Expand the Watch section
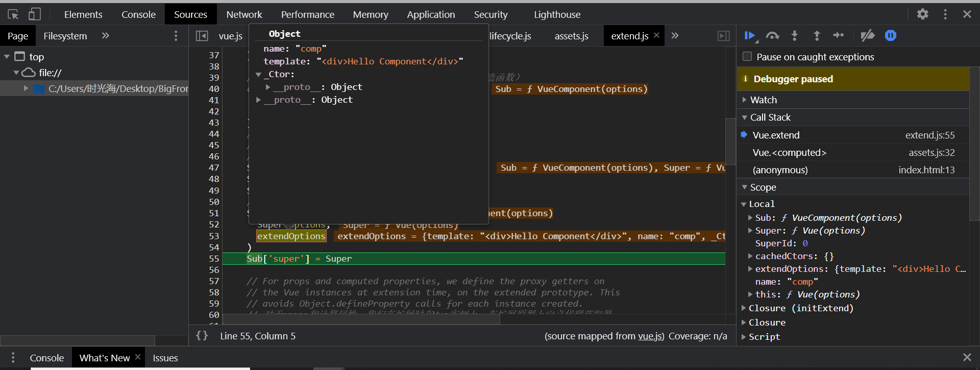The image size is (980, 370). click(745, 100)
